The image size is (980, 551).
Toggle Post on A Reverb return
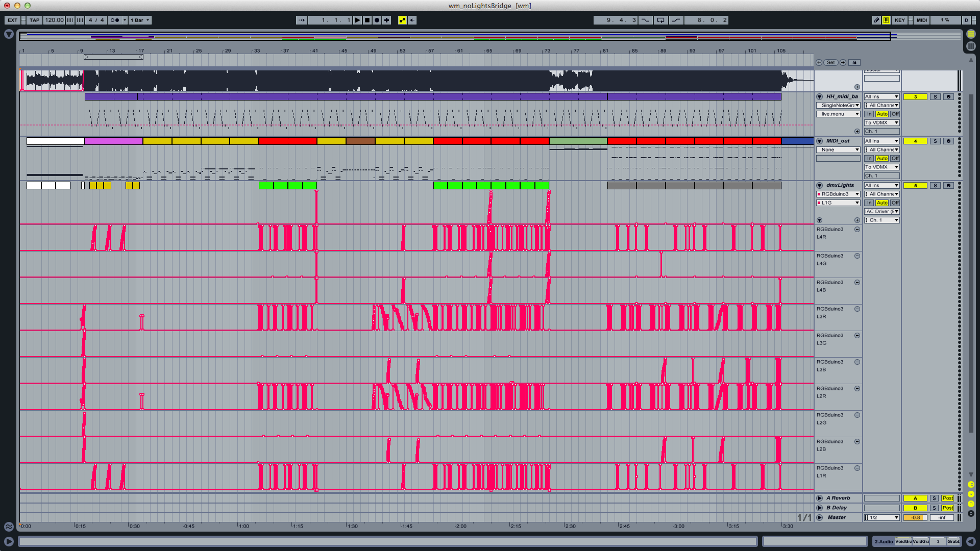point(948,498)
